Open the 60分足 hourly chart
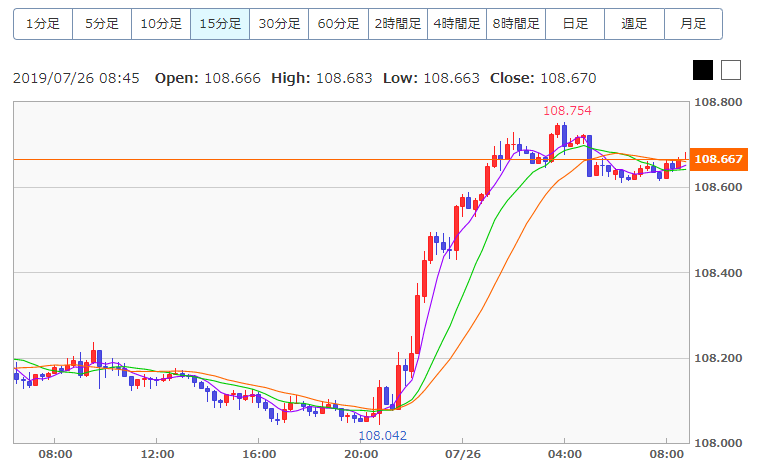 [x=338, y=24]
